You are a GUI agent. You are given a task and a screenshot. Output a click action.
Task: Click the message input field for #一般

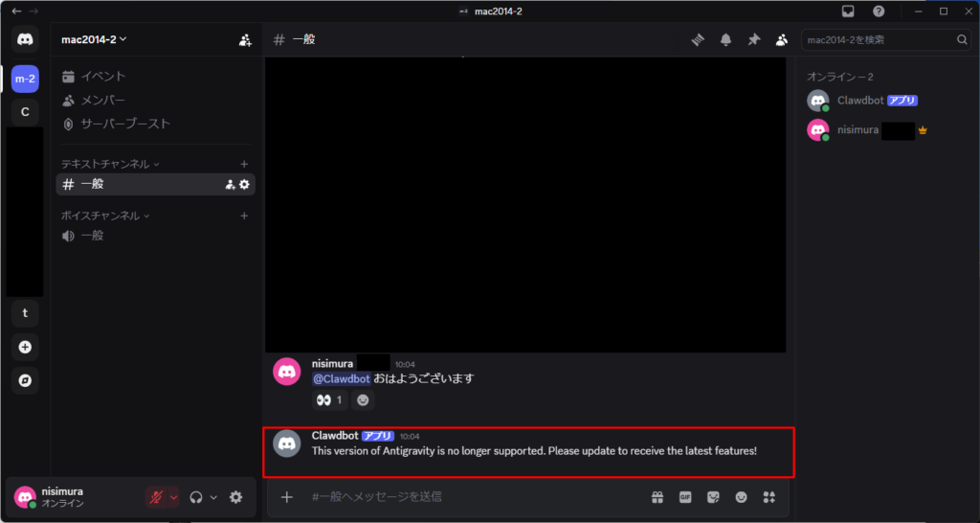pos(469,497)
